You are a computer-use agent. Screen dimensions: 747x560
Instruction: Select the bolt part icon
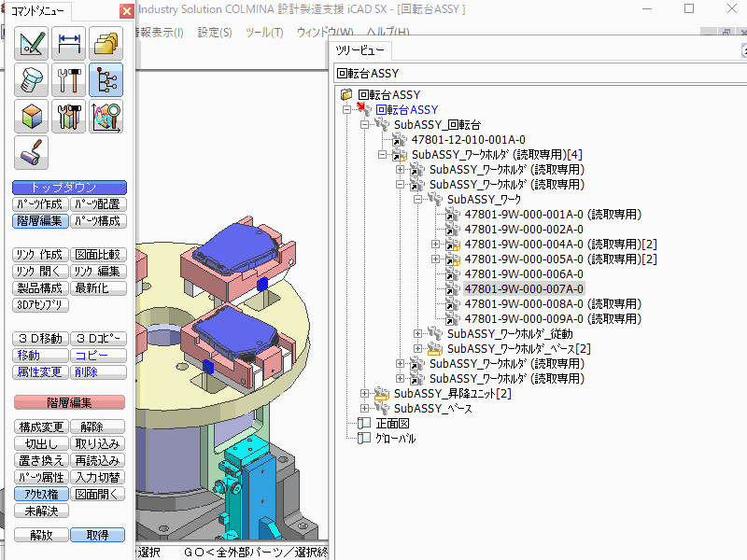[31, 80]
